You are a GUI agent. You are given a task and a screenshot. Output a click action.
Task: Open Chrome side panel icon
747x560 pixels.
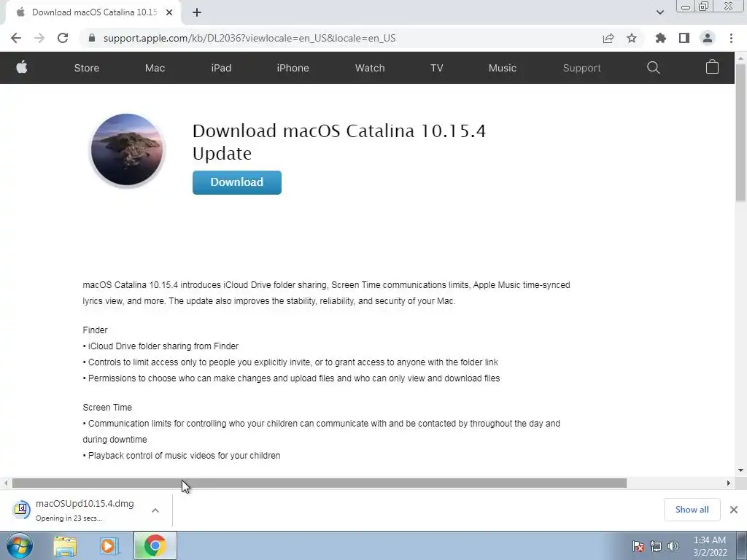coord(684,38)
